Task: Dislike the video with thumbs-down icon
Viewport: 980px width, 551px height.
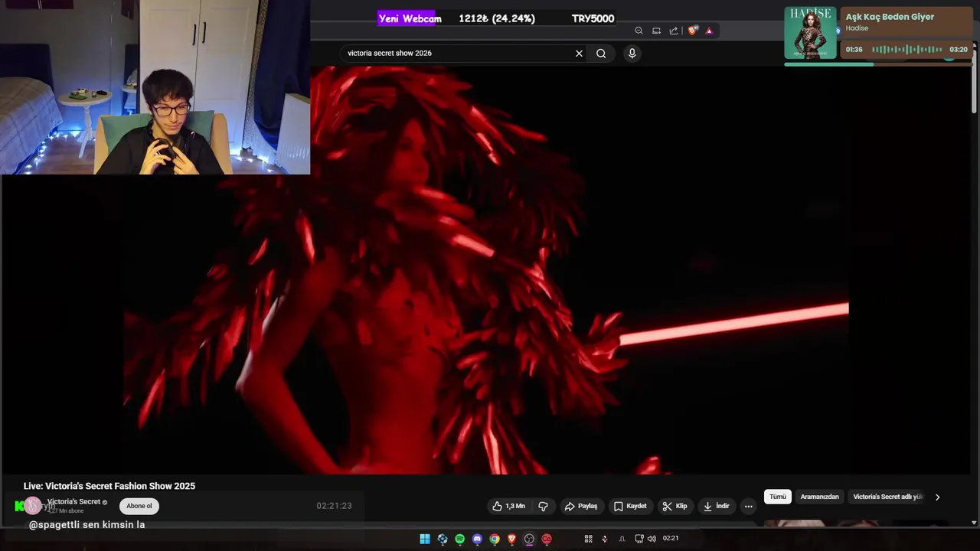Action: [x=543, y=506]
